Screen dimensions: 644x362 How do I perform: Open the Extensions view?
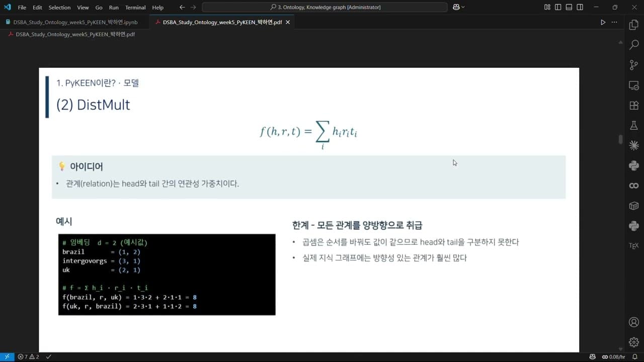634,106
